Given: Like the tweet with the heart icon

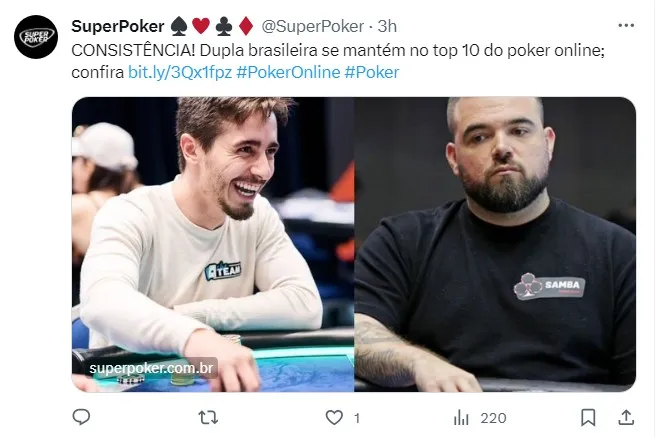Looking at the screenshot, I should click(334, 417).
